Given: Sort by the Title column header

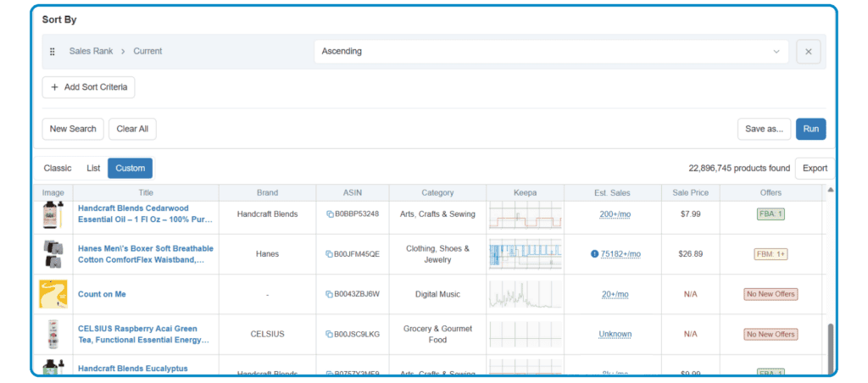Looking at the screenshot, I should click(x=146, y=192).
